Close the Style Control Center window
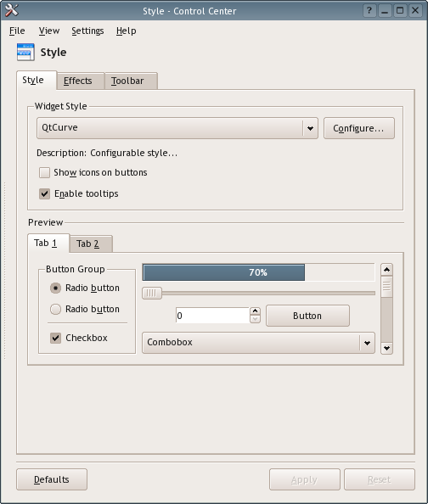 415,11
